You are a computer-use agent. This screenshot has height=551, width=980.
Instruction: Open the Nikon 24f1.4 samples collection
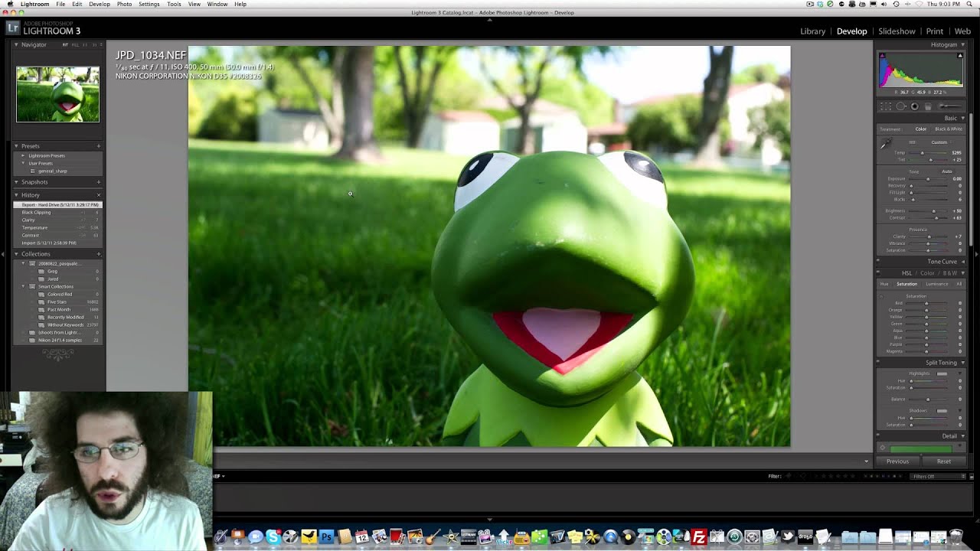pyautogui.click(x=60, y=340)
